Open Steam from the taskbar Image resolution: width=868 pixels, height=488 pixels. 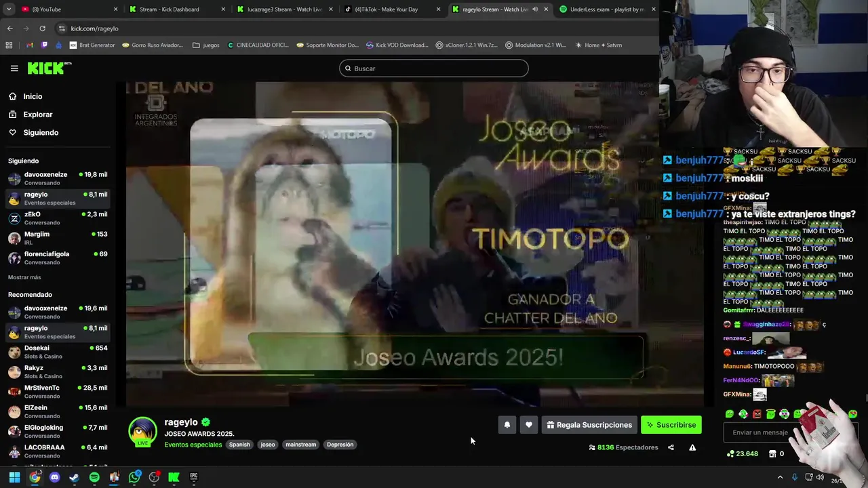[x=75, y=477]
